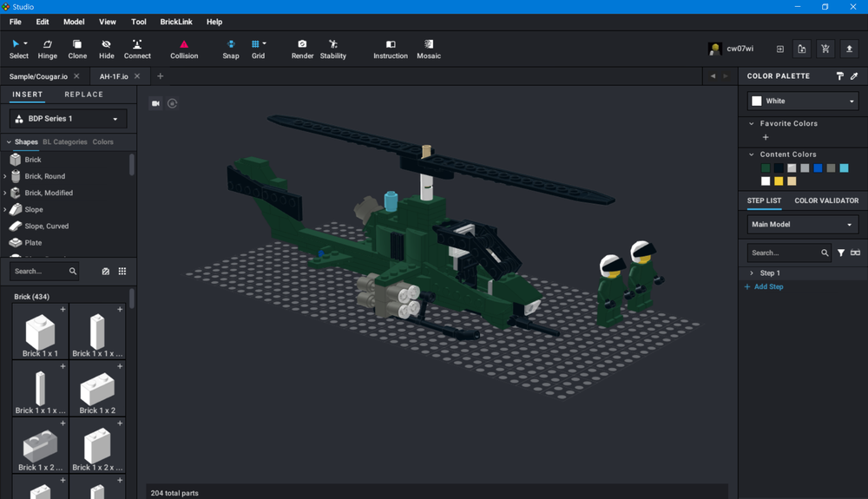Choose the Connect tool
This screenshot has height=499, width=868.
137,49
